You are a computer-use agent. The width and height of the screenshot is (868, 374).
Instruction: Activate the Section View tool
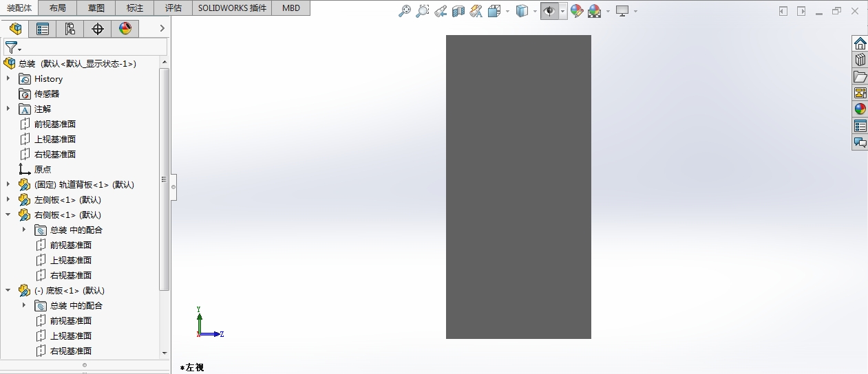(458, 11)
